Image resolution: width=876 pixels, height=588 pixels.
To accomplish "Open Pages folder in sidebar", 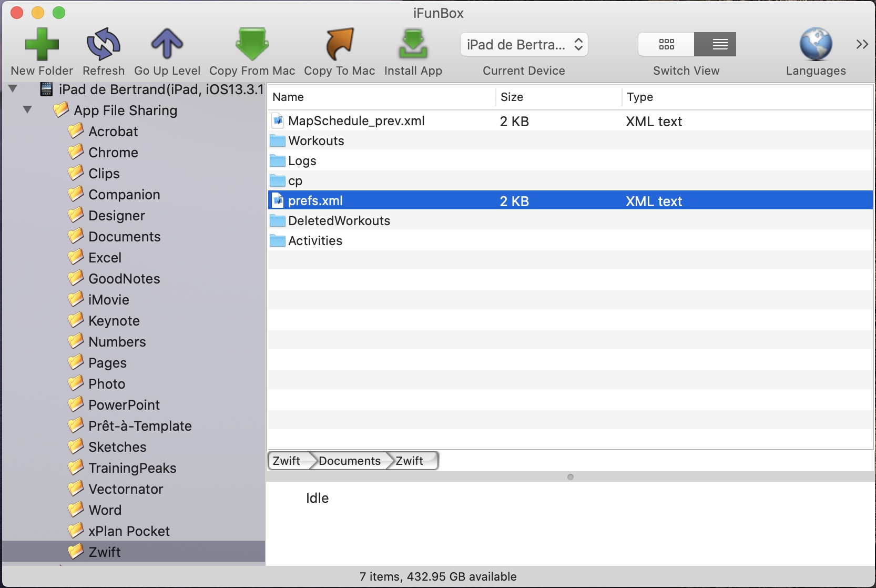I will coord(97,363).
